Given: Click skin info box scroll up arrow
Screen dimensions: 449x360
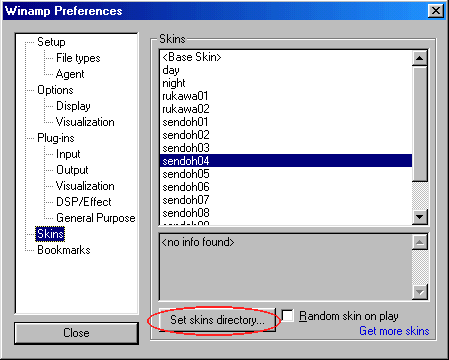Looking at the screenshot, I should point(420,242).
